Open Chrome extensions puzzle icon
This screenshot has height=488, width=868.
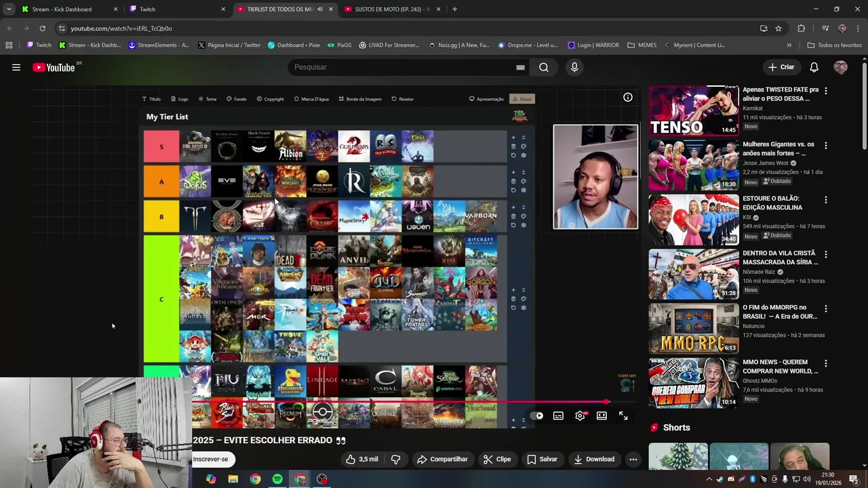click(x=801, y=28)
